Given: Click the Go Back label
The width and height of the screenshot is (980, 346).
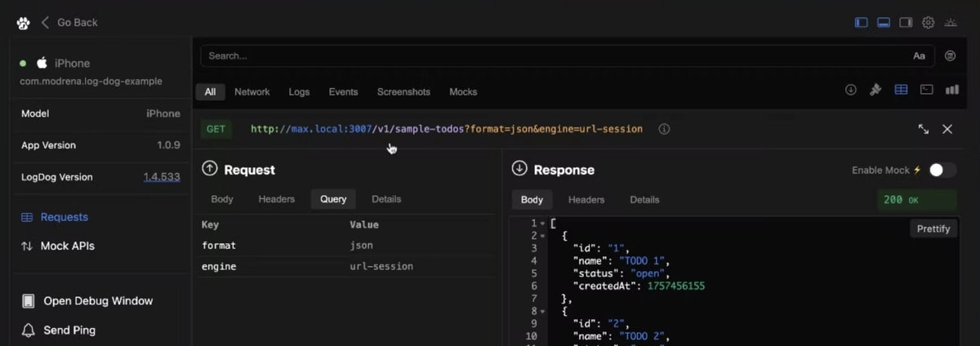Looking at the screenshot, I should [78, 23].
